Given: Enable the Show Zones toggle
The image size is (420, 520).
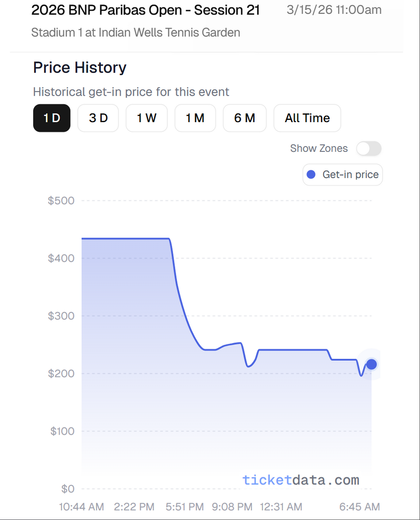Looking at the screenshot, I should 369,149.
